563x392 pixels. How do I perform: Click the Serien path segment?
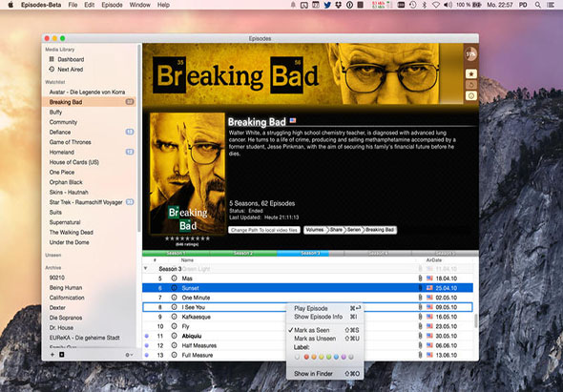354,230
